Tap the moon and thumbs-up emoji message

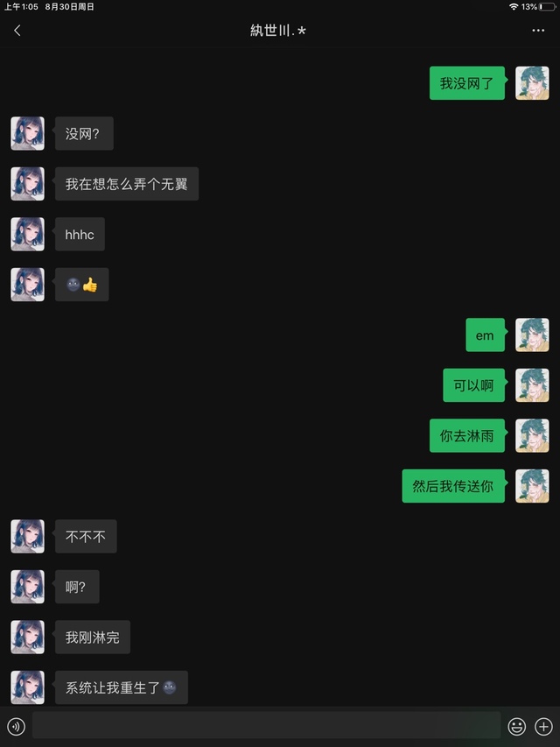coord(82,285)
